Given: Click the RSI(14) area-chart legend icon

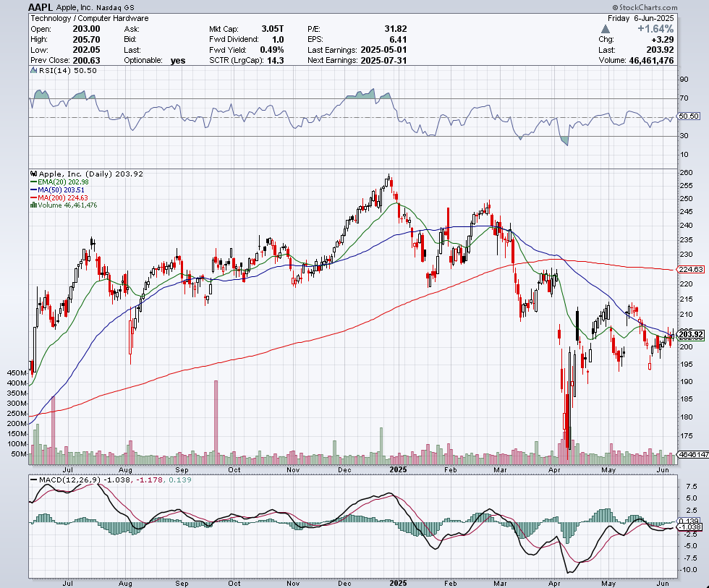Looking at the screenshot, I should click(33, 71).
